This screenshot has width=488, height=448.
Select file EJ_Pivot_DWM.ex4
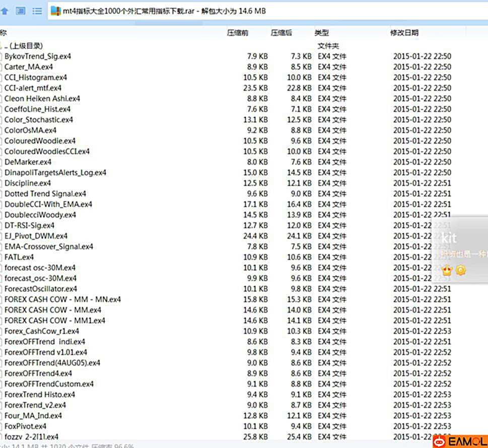pos(36,236)
